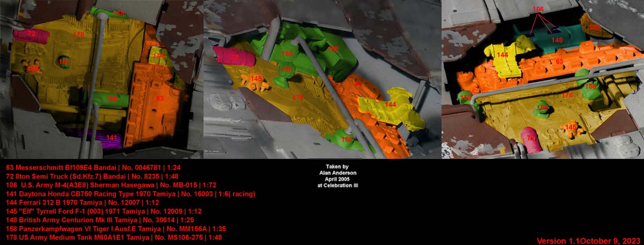Click the "178 US Army Medium Tank M60A1E1" entry
Image resolution: width=644 pixels, height=245 pixels.
pos(114,237)
